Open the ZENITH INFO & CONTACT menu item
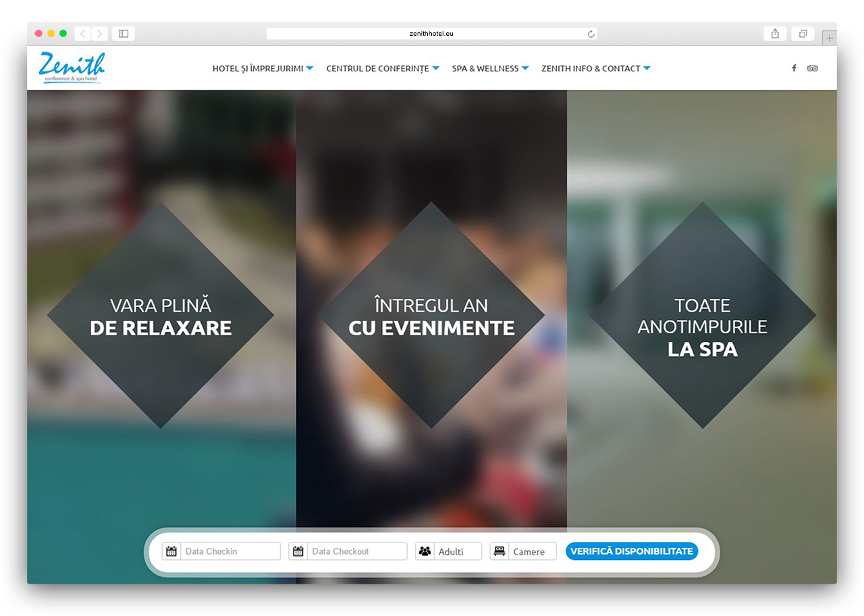 pos(591,68)
